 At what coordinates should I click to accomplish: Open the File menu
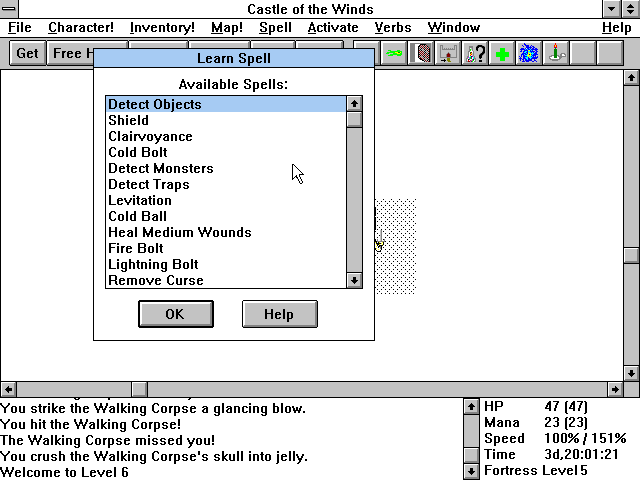pos(19,27)
